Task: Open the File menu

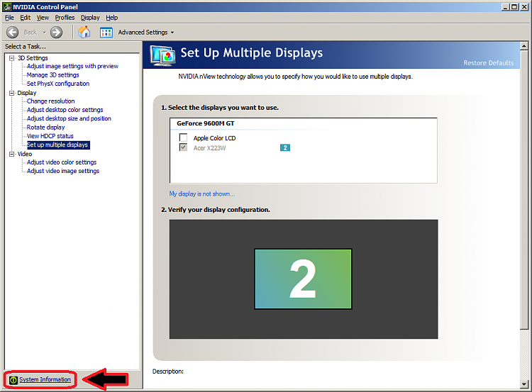Action: point(9,18)
